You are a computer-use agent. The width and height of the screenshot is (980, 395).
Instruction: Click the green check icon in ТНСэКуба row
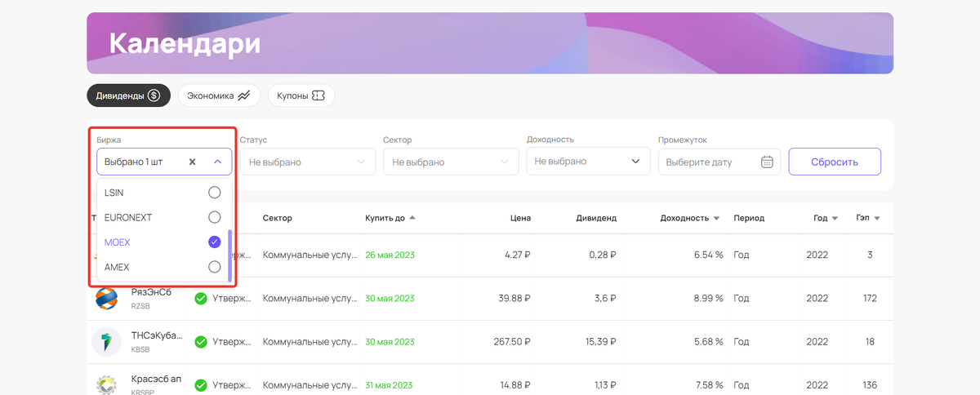point(200,342)
